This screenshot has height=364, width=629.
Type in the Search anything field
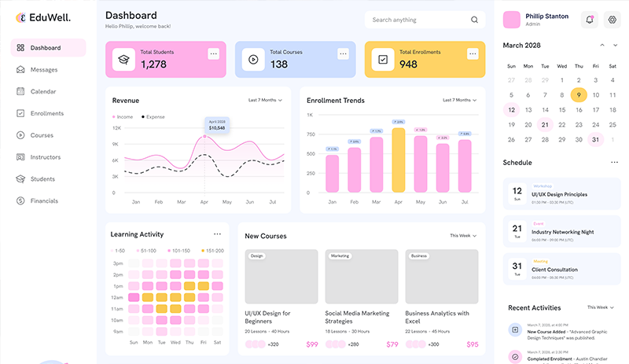(x=417, y=20)
